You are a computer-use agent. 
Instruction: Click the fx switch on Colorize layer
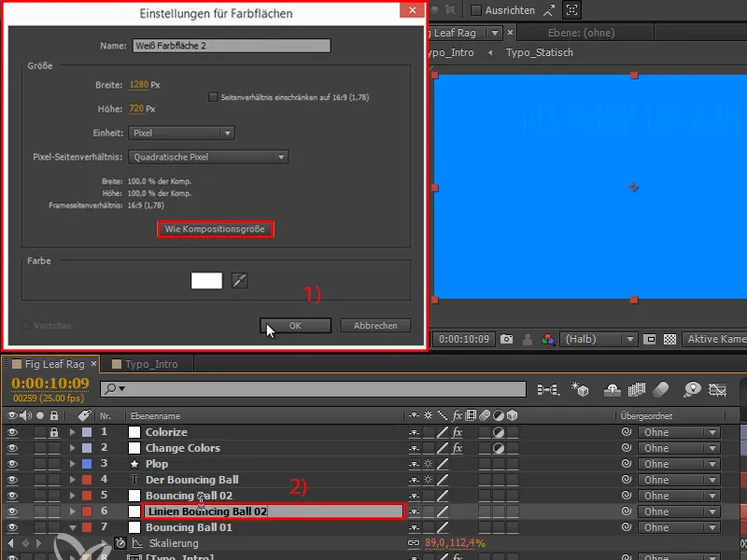(457, 432)
